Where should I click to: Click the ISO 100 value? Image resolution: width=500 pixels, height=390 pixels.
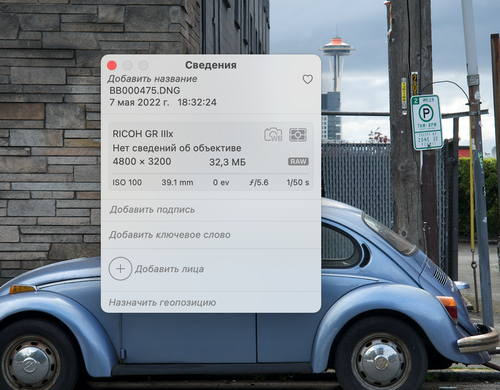127,182
